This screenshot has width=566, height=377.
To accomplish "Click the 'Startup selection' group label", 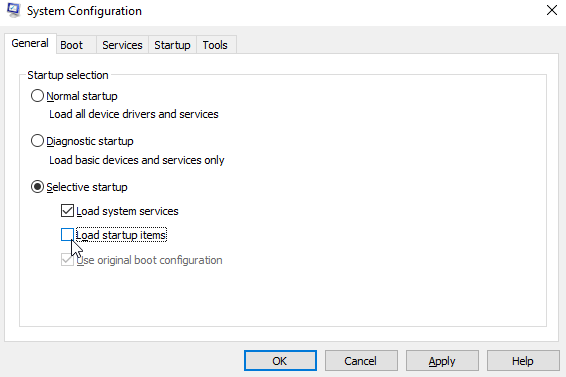I will (68, 75).
